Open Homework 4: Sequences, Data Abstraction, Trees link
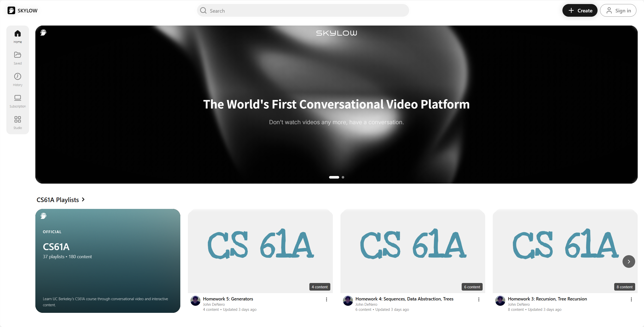 pyautogui.click(x=404, y=299)
